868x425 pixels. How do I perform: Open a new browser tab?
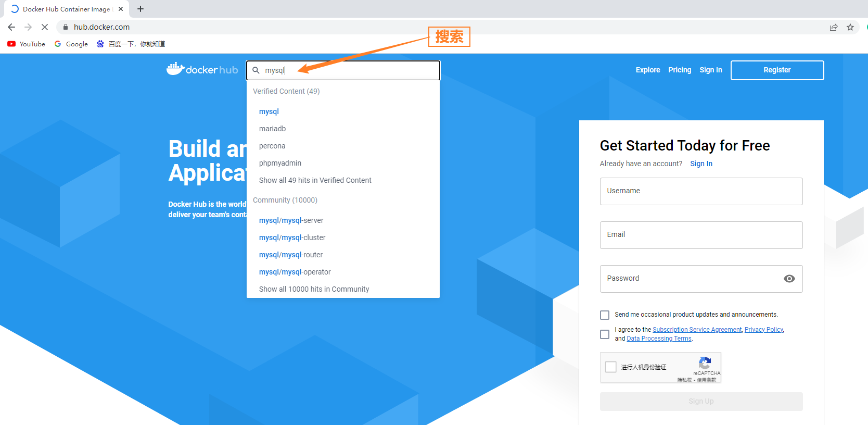point(141,9)
